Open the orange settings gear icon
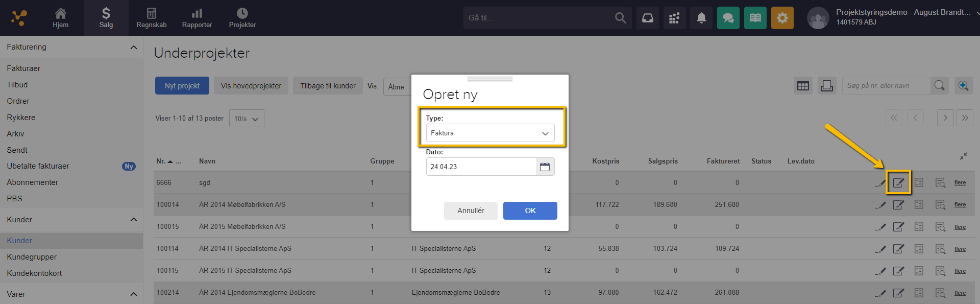 pos(782,18)
